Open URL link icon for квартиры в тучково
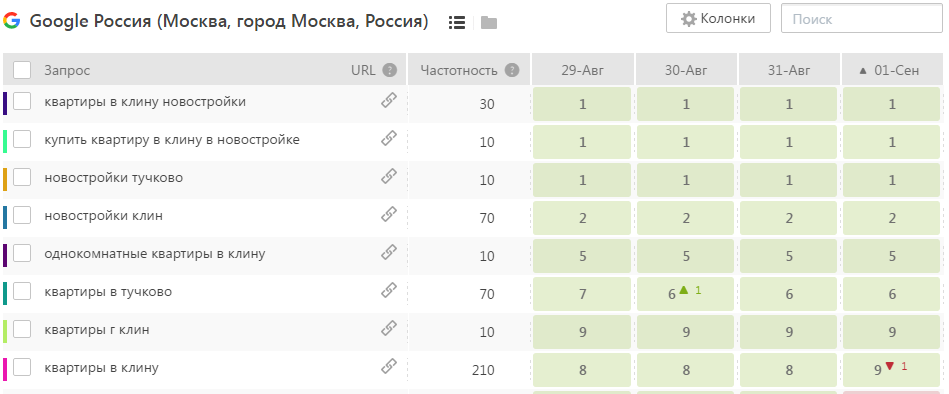 [389, 291]
